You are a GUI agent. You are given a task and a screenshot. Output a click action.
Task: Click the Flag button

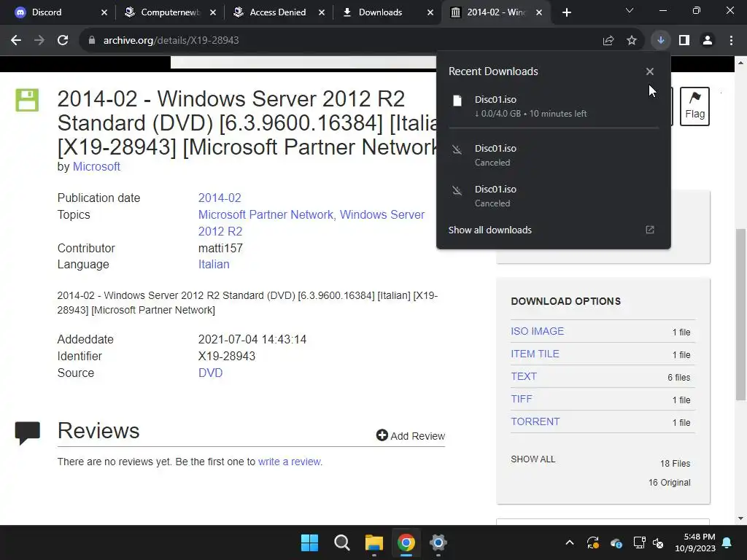[x=694, y=106]
